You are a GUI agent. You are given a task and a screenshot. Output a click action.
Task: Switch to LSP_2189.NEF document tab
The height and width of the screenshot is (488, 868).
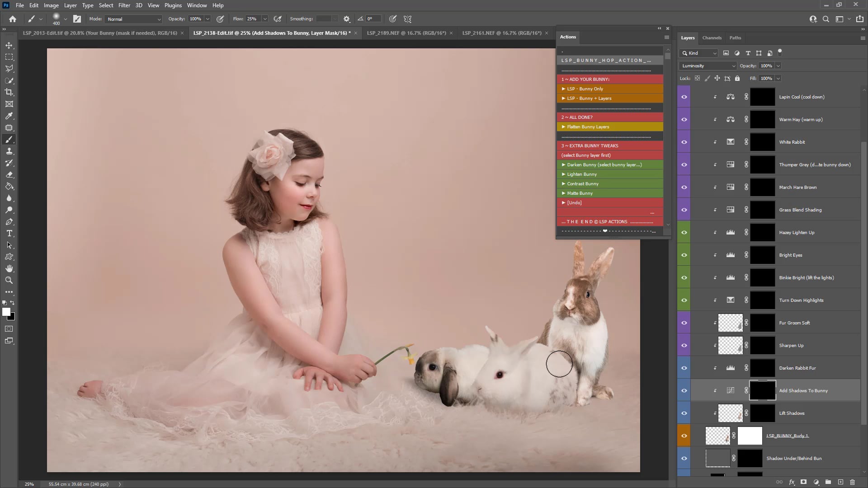[x=406, y=33]
